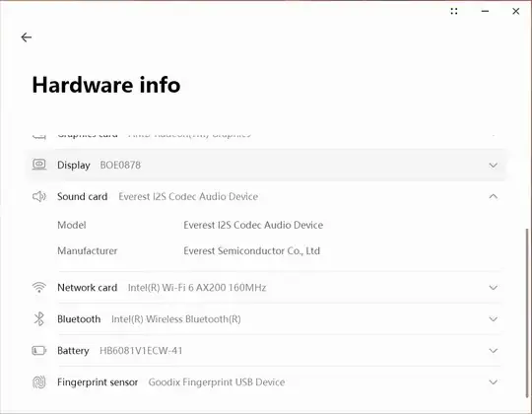Select the Fingerprint sensor label
The width and height of the screenshot is (532, 414).
click(x=98, y=382)
